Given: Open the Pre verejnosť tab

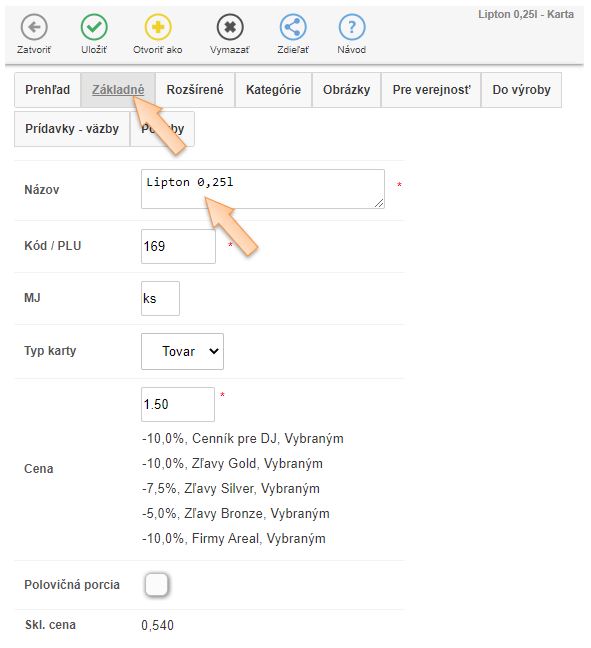Looking at the screenshot, I should (x=431, y=90).
